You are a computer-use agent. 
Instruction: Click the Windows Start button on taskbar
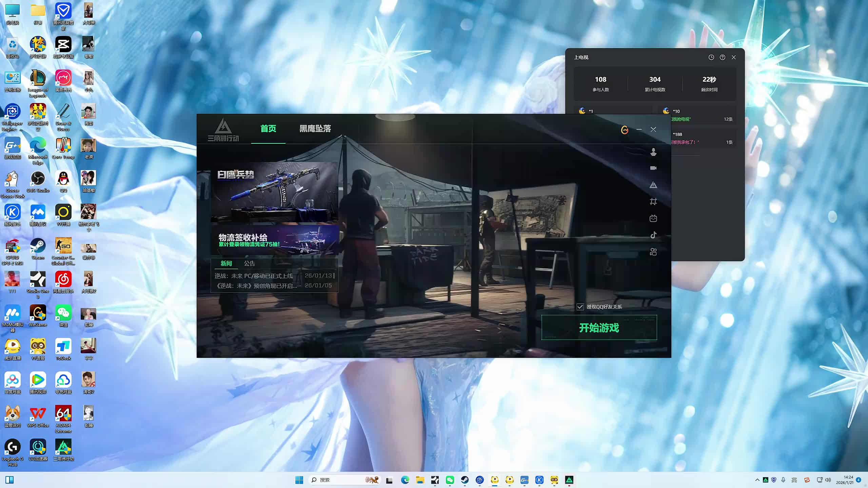(x=299, y=480)
